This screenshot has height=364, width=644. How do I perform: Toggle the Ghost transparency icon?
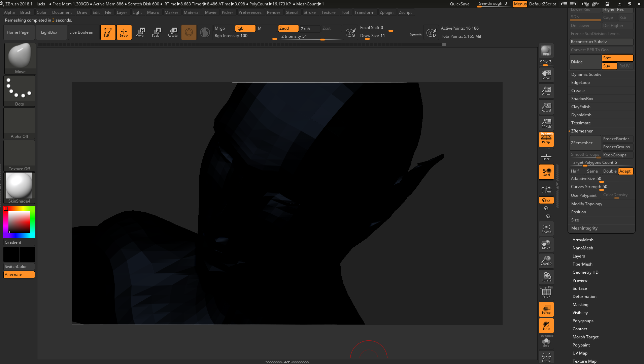tap(546, 326)
